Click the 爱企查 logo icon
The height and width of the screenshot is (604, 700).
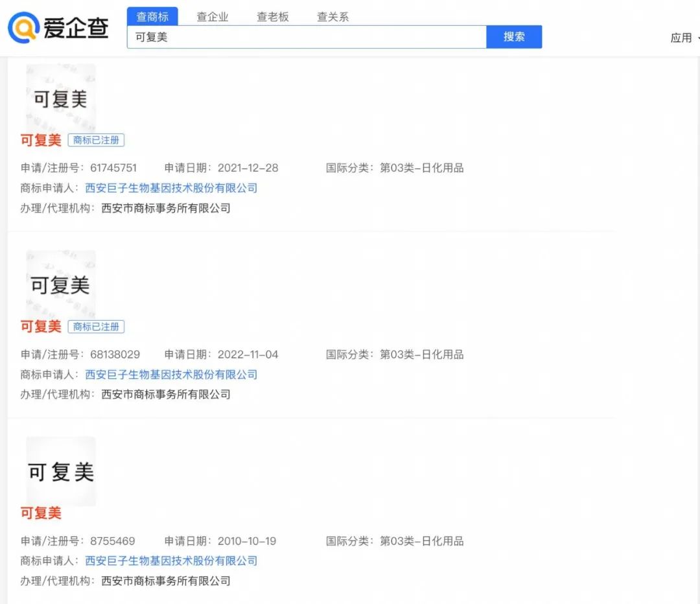tap(23, 28)
